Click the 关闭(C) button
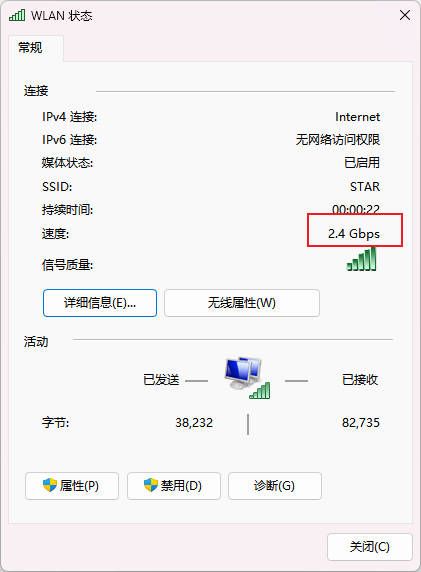 370,546
